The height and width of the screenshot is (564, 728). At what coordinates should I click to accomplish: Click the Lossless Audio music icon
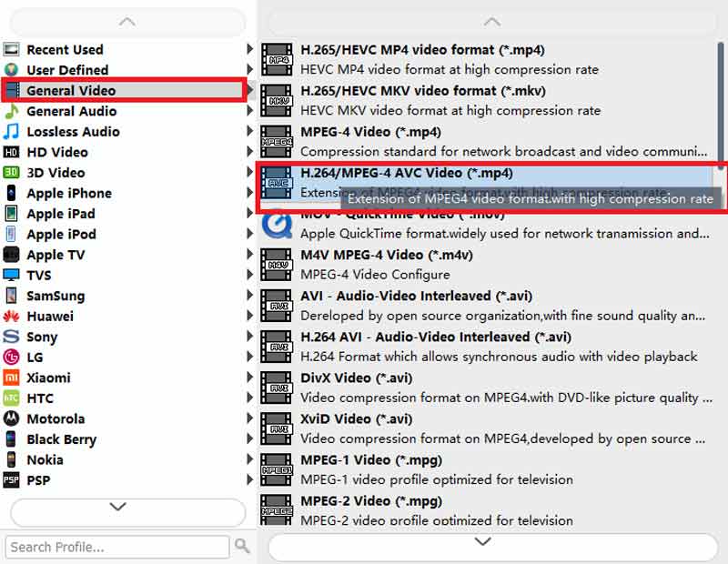tap(11, 131)
